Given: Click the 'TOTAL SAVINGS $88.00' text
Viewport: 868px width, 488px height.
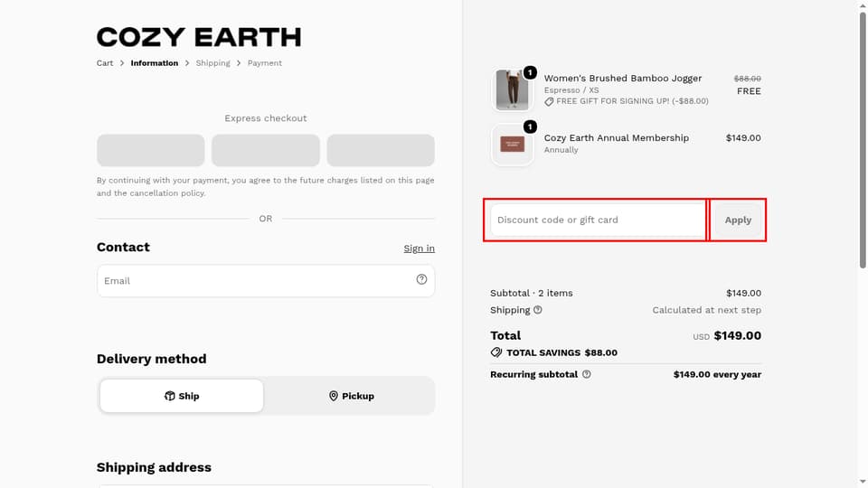Looking at the screenshot, I should (561, 352).
